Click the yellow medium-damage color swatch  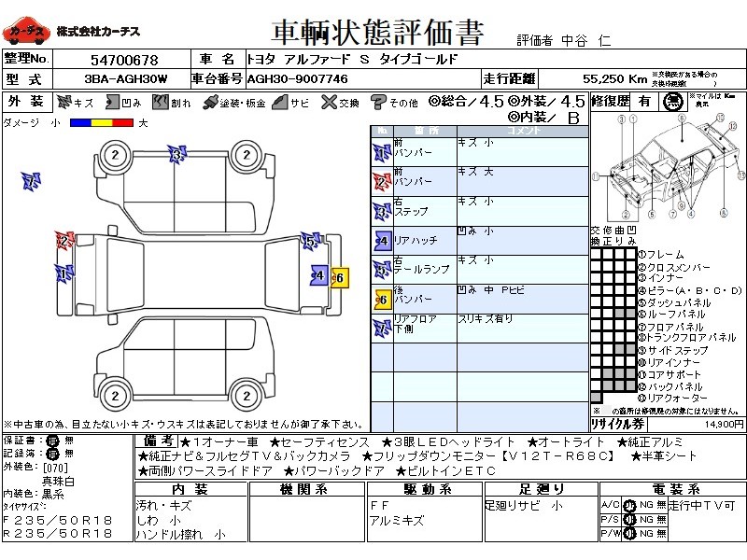coord(102,123)
